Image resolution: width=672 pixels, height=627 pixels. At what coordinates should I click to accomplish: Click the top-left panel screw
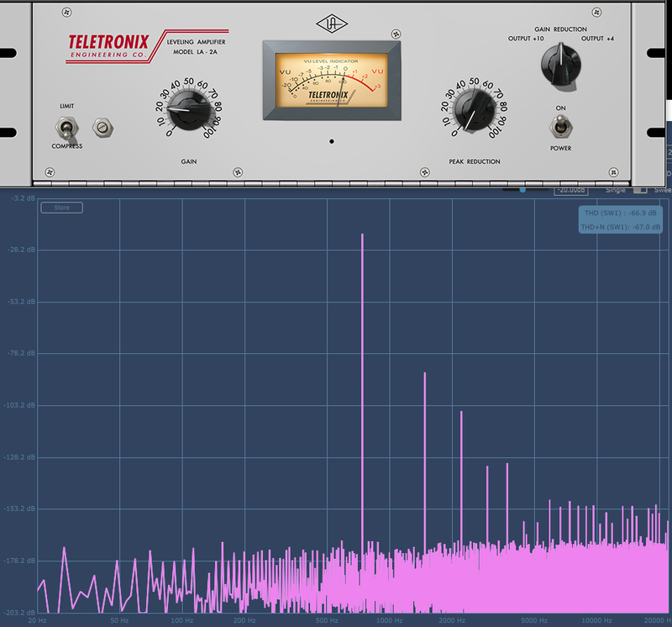point(66,12)
